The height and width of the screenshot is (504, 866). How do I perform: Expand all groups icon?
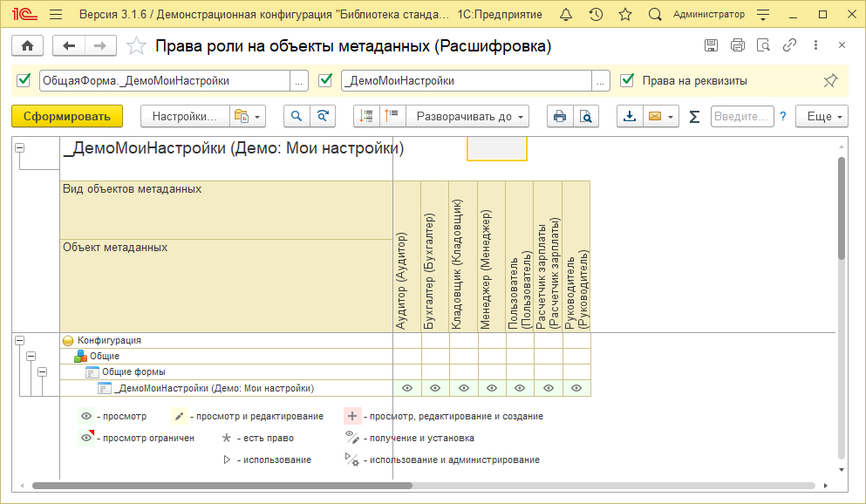pyautogui.click(x=366, y=117)
